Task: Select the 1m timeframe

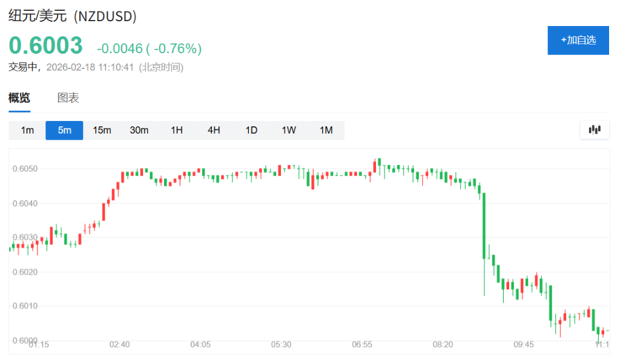Action: 27,130
